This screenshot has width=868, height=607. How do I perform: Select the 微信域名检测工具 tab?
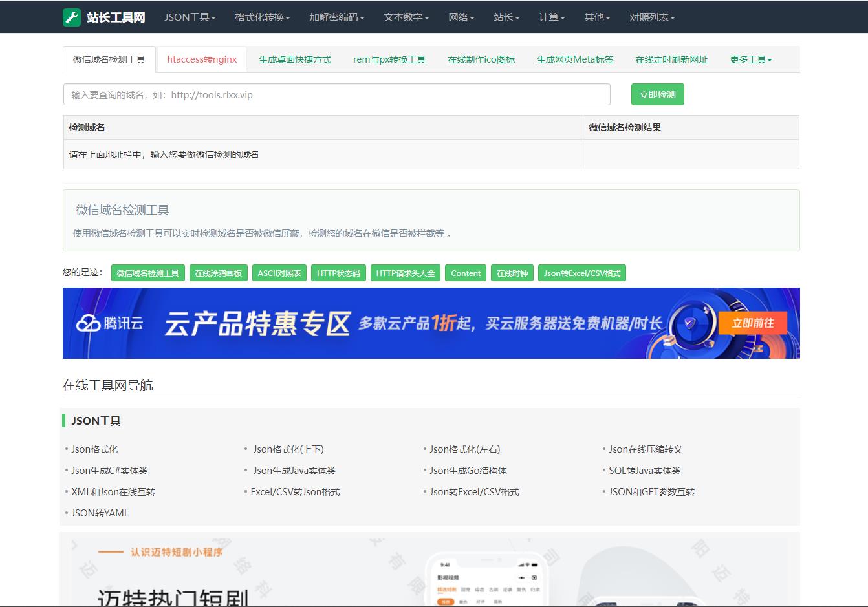coord(109,59)
